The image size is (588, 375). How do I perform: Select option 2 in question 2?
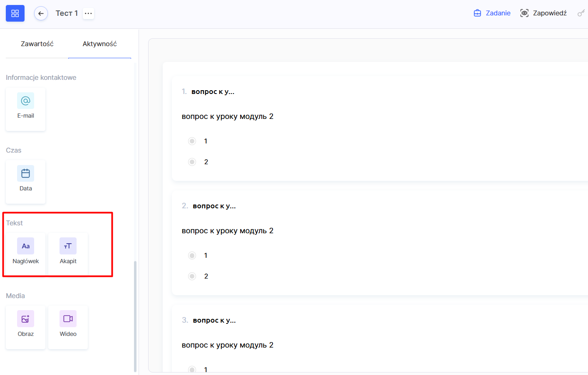[192, 276]
